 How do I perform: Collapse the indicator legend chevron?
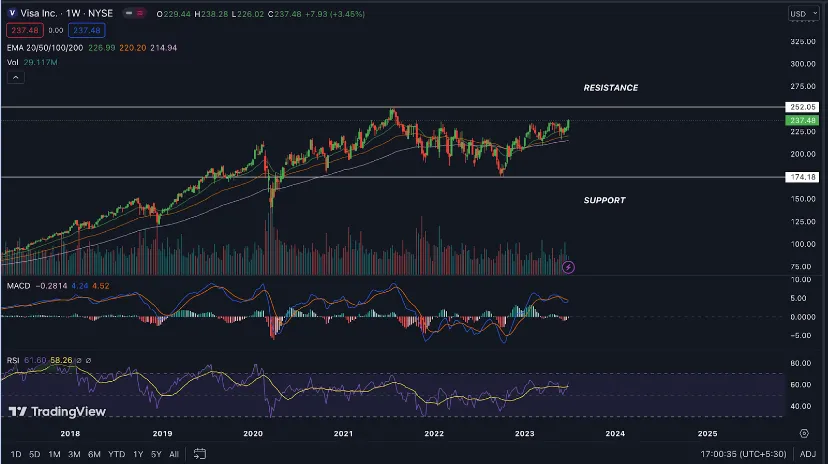coord(16,78)
